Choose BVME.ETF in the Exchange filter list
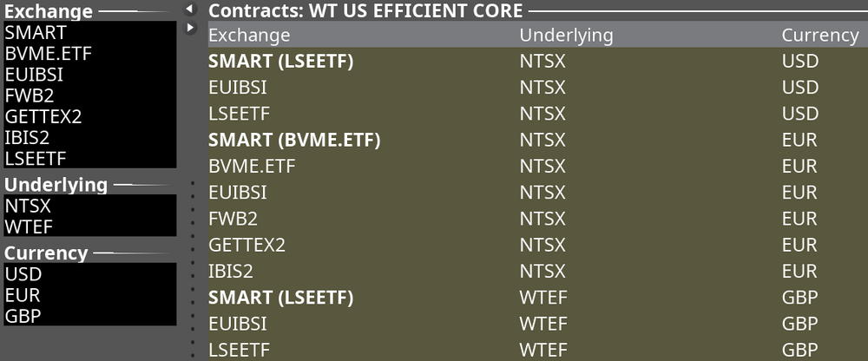 click(x=49, y=54)
